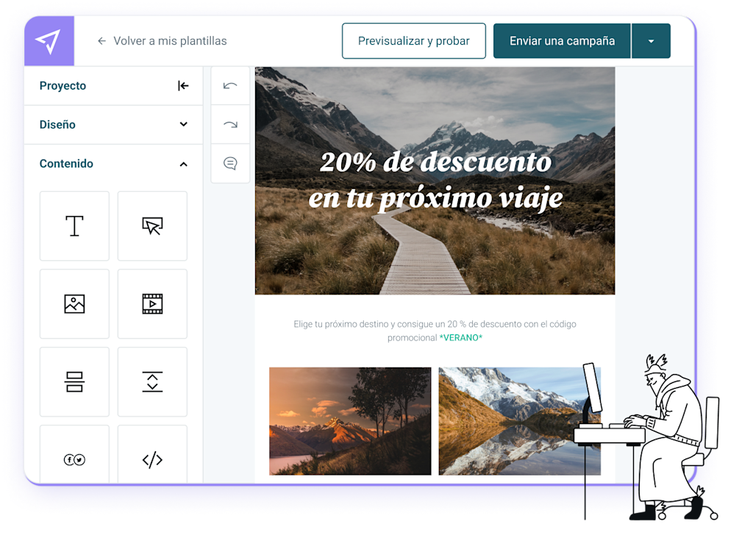Click Enviar una campaña button
Screen dimensions: 753x560
562,41
